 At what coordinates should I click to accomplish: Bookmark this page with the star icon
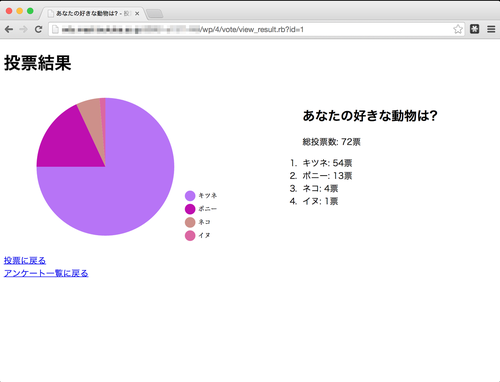point(458,29)
